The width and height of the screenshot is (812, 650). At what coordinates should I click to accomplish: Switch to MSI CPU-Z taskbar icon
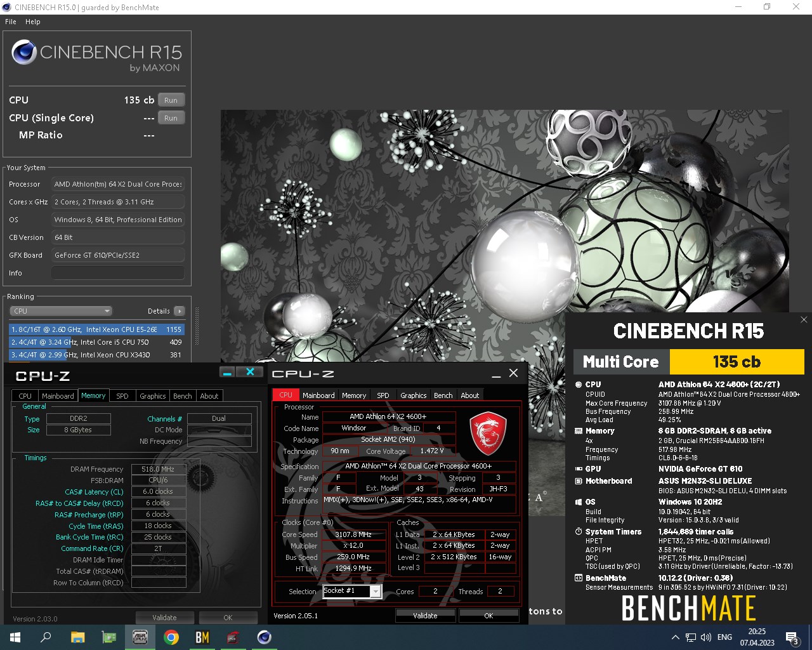click(233, 637)
